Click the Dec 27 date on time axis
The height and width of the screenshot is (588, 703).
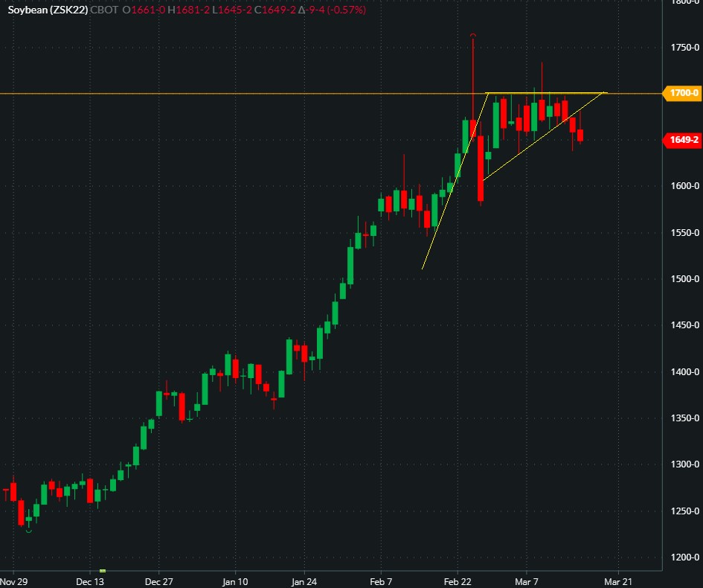(x=159, y=581)
